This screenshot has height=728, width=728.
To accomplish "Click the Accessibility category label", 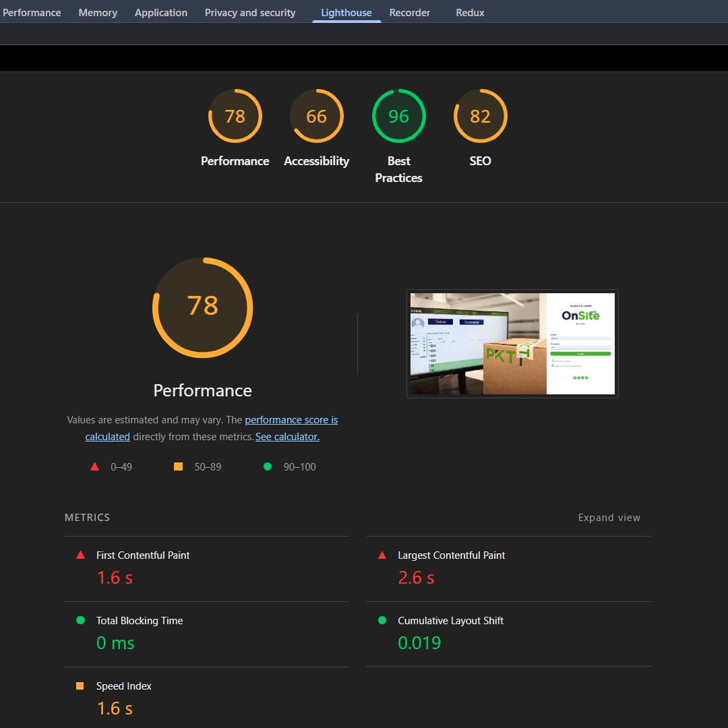I will [317, 161].
